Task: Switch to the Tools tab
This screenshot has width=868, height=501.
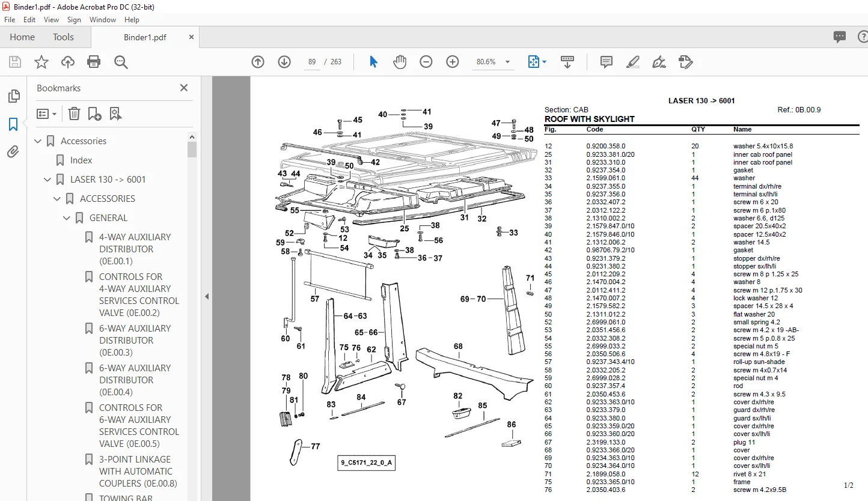Action: (63, 37)
